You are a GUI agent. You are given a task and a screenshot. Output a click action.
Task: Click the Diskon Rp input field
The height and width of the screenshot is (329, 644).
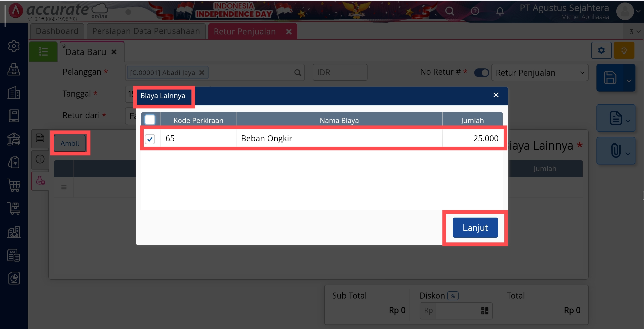457,311
